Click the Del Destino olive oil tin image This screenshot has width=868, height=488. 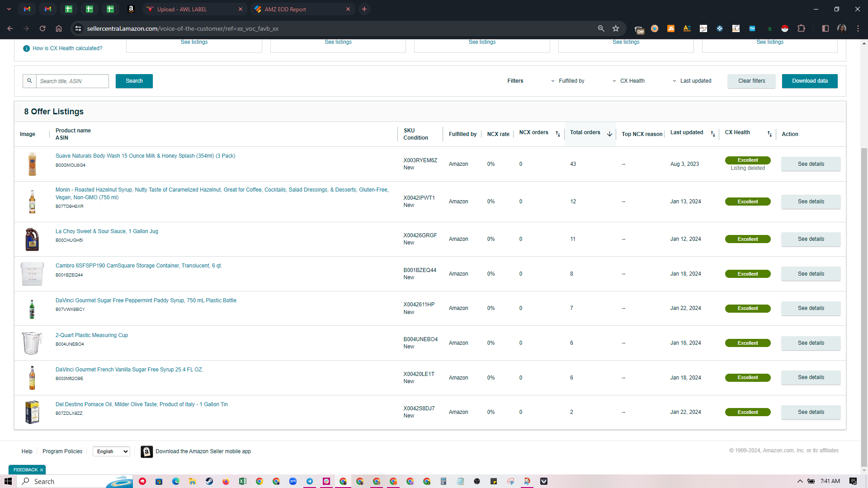pyautogui.click(x=32, y=412)
